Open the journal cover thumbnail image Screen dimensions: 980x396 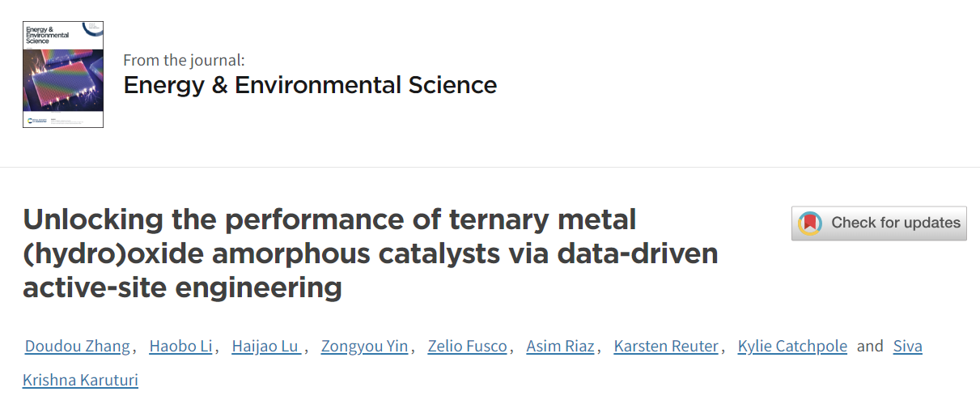click(63, 75)
